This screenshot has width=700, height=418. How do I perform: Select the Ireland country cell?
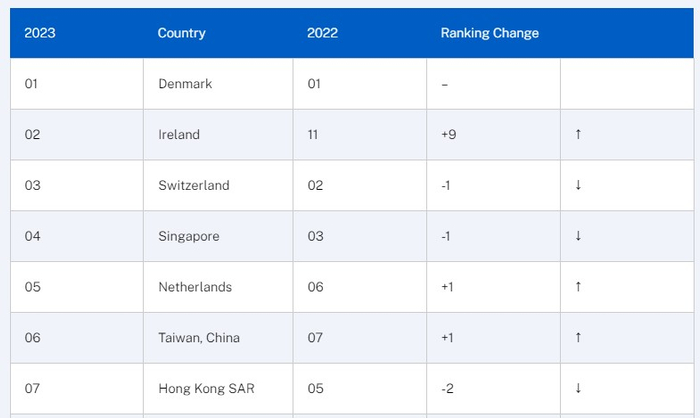pos(179,135)
